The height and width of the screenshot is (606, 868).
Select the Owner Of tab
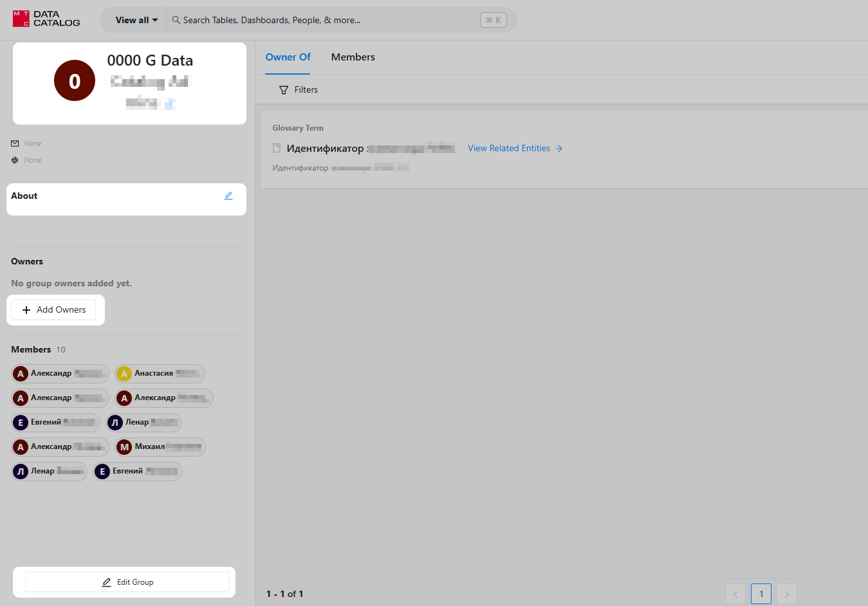288,57
